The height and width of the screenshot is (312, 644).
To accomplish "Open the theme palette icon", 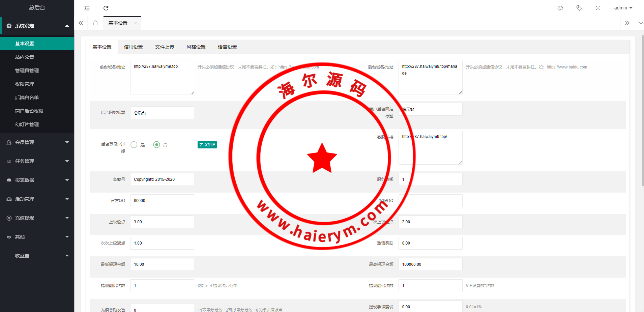I will (x=560, y=8).
